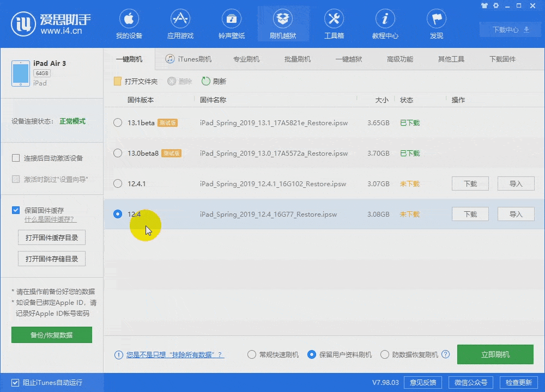The height and width of the screenshot is (392, 545).
Task: Open the 发现 flag icon
Action: pyautogui.click(x=437, y=24)
